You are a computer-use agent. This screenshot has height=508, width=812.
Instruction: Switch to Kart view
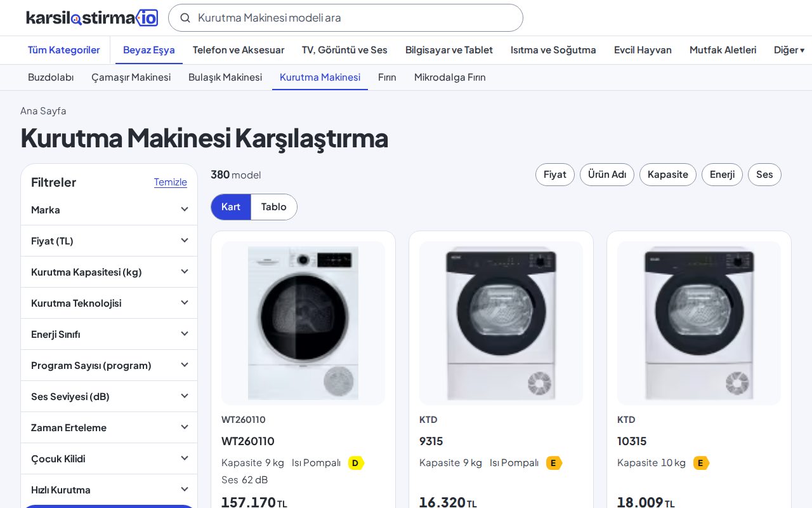231,207
